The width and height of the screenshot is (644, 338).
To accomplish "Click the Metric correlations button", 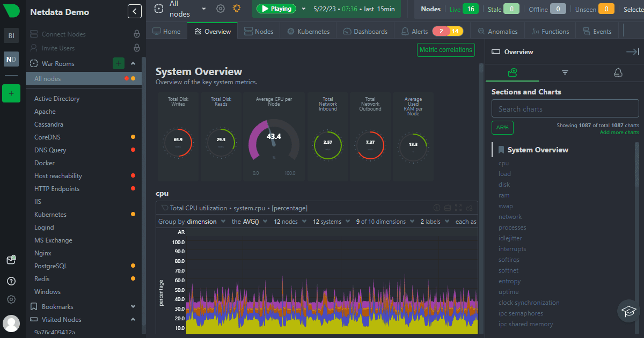I will pos(446,50).
